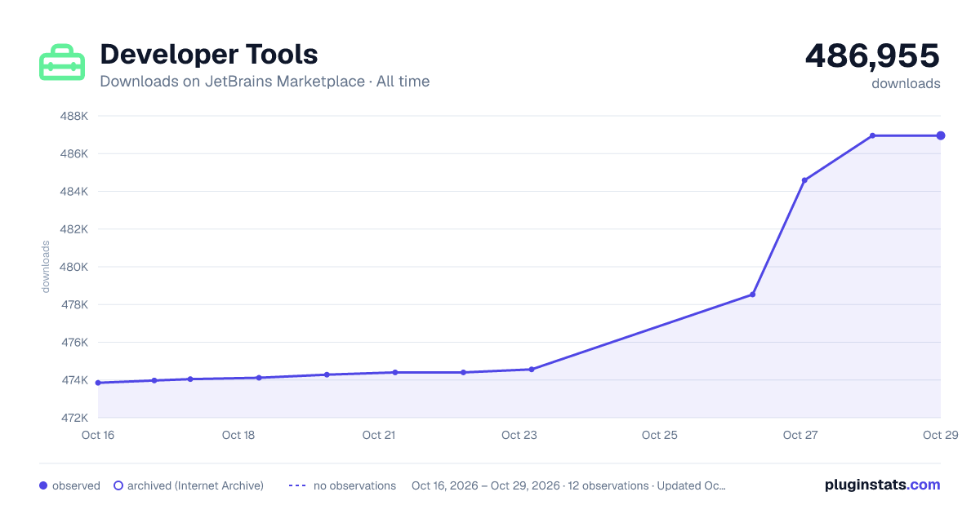The image size is (980, 514).
Task: Click the 486,955 downloads total
Action: coord(872,55)
